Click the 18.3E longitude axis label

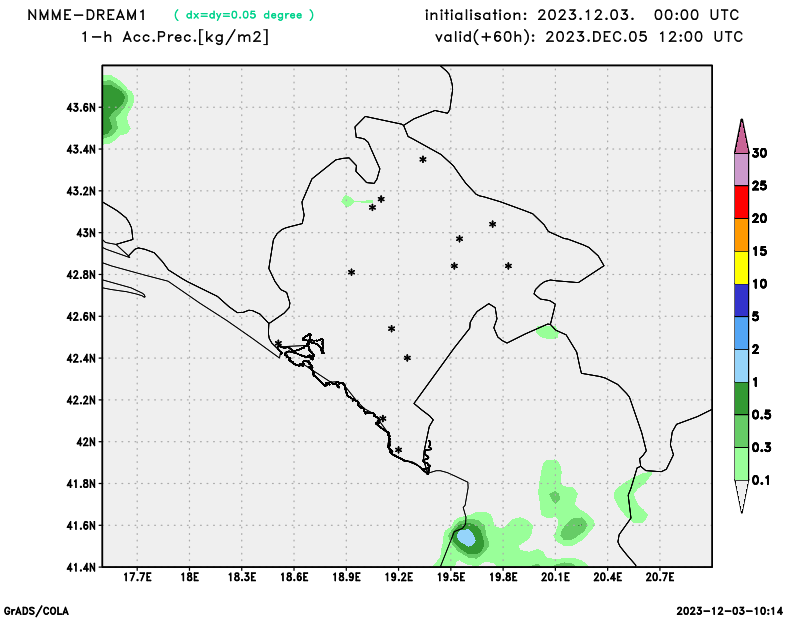pos(242,577)
